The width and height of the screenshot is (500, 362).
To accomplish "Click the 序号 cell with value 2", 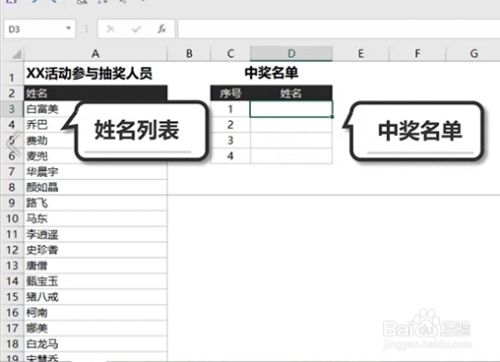I will pos(230,125).
